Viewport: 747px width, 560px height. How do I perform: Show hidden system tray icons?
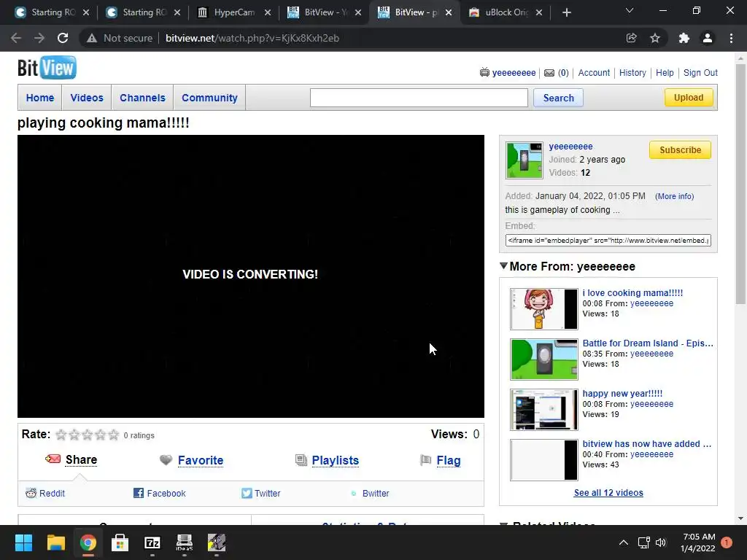click(x=623, y=542)
